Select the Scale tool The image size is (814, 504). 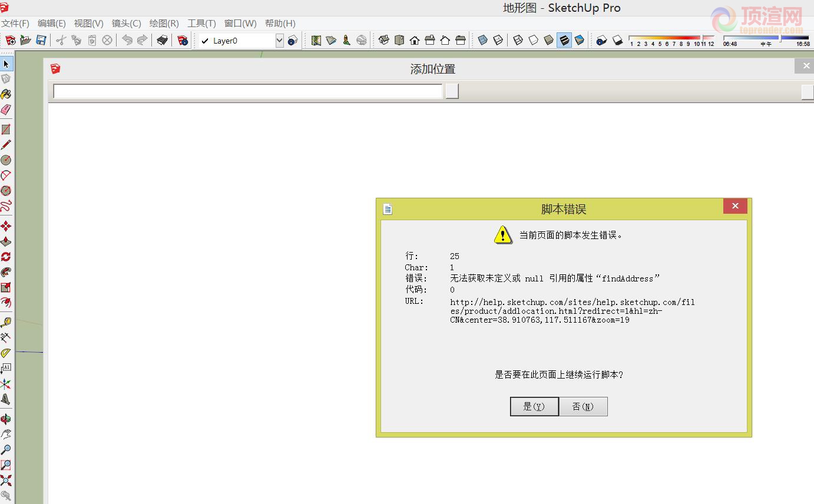(x=6, y=287)
